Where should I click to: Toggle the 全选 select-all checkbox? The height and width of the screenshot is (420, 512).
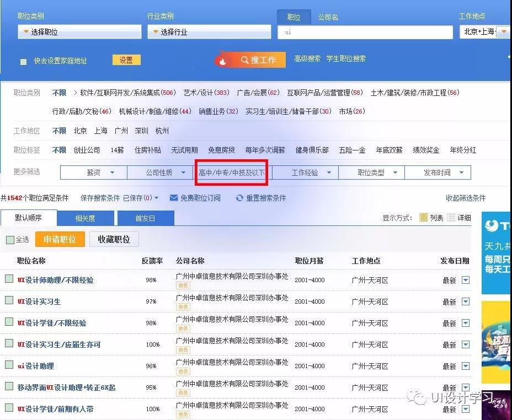point(10,240)
